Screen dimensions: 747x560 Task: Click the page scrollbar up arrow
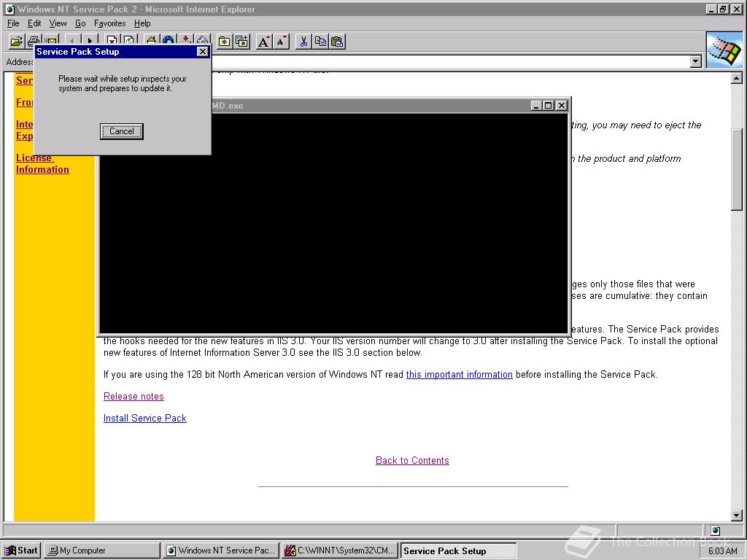click(x=737, y=78)
